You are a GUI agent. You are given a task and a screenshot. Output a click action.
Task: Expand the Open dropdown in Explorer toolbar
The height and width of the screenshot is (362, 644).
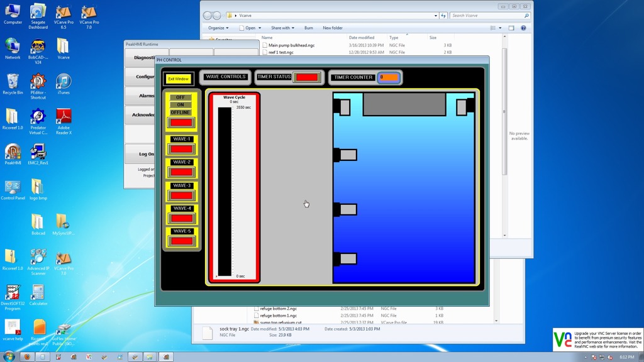(x=251, y=28)
